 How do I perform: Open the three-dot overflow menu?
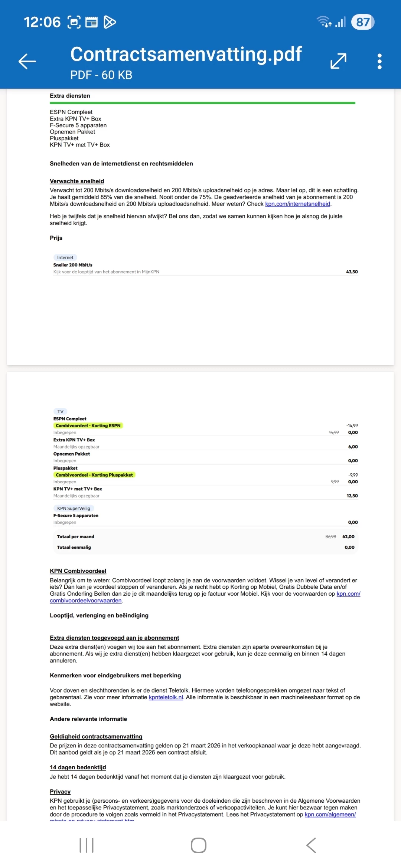point(379,61)
